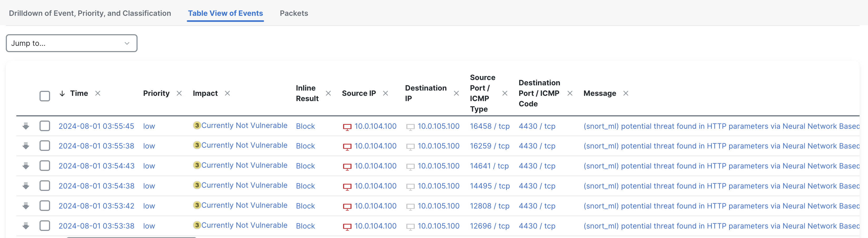868x238 pixels.
Task: Remove Source Port / ICMP Type column X
Action: coord(505,93)
